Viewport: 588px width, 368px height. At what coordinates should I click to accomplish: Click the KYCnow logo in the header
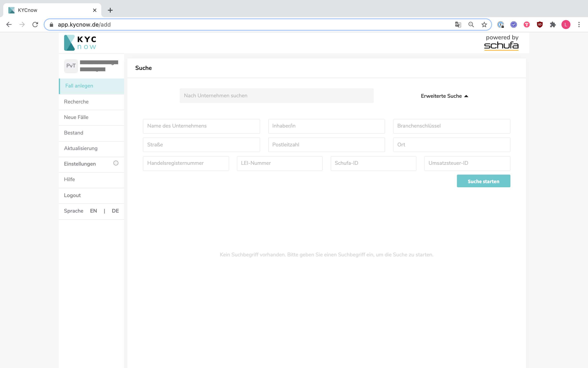click(x=80, y=43)
